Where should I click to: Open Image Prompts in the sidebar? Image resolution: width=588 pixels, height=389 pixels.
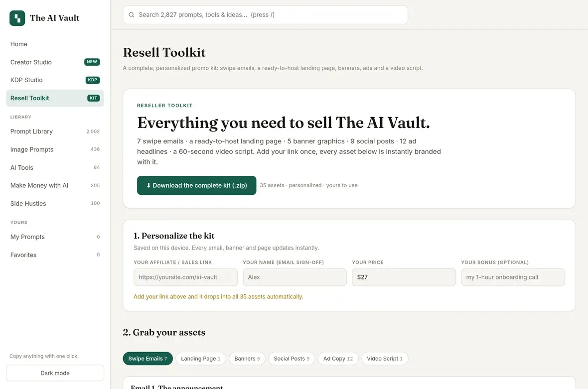point(55,149)
